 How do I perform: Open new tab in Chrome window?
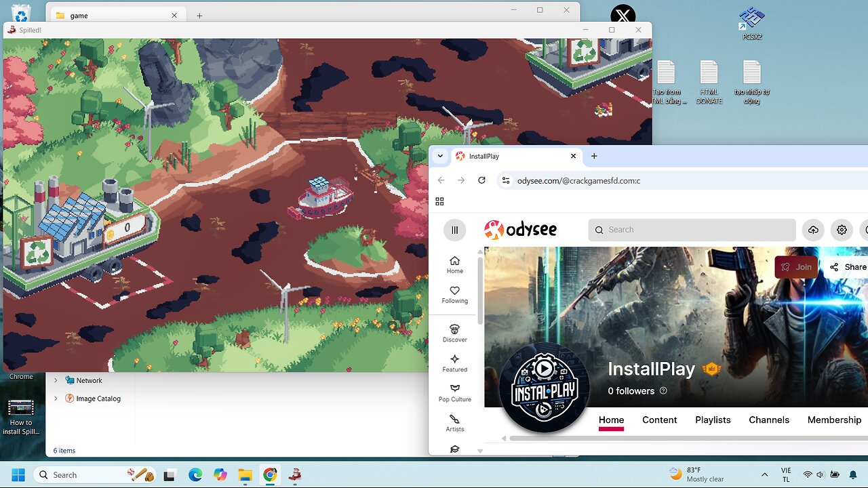(x=594, y=156)
